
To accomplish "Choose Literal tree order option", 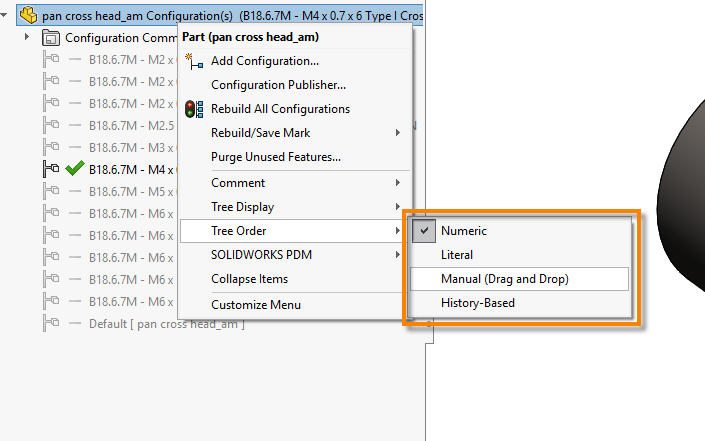I will 457,255.
